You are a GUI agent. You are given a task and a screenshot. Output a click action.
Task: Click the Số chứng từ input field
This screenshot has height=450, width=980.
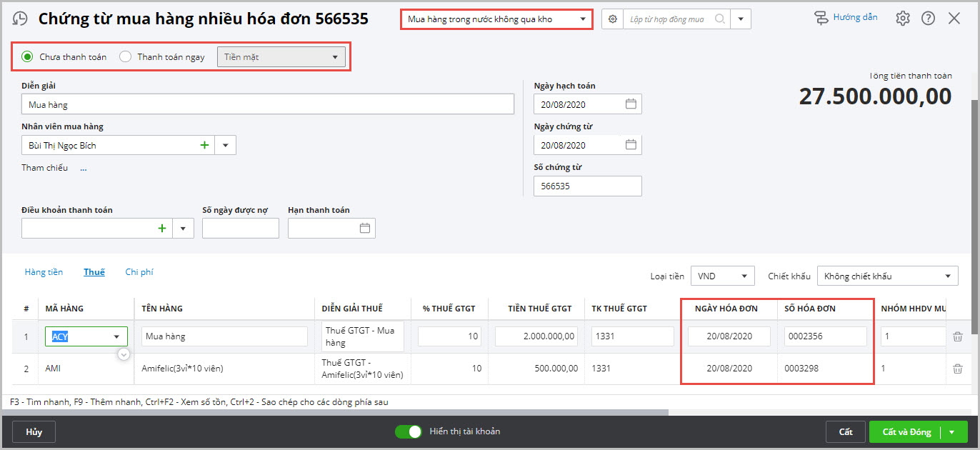587,186
